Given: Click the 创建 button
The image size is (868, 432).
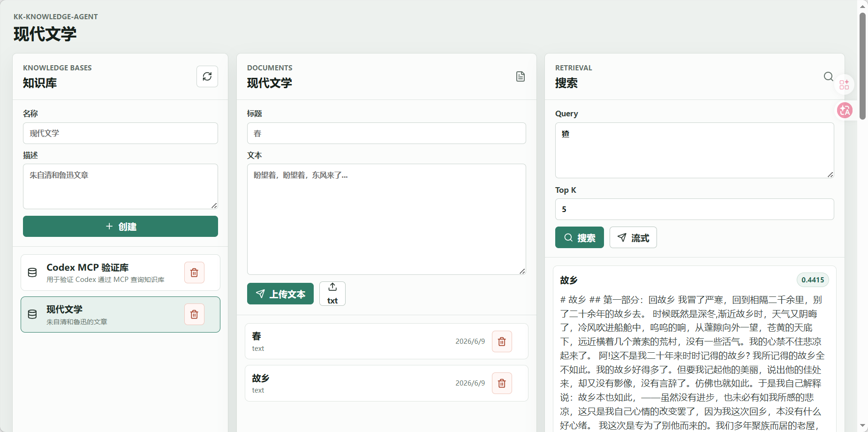Looking at the screenshot, I should (x=121, y=227).
